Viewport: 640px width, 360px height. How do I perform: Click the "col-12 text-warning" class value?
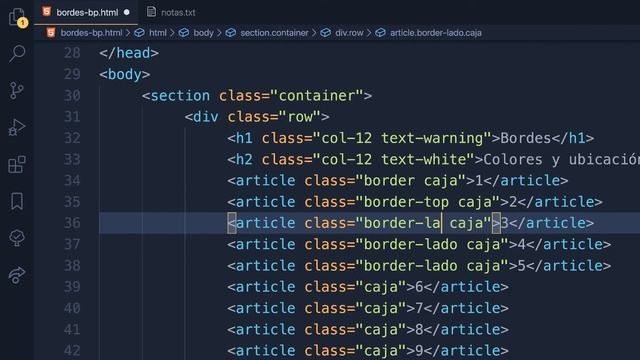(402, 138)
